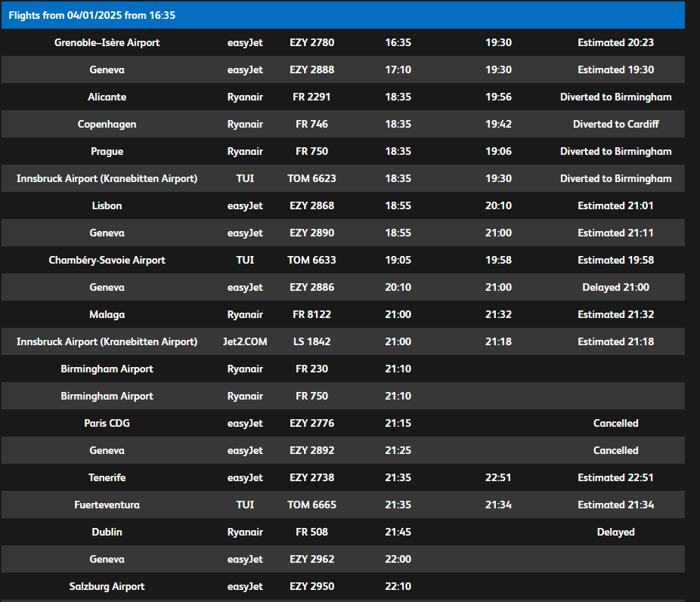Viewport: 700px width, 602px height.
Task: Select the Malaga destination cell
Action: (107, 314)
